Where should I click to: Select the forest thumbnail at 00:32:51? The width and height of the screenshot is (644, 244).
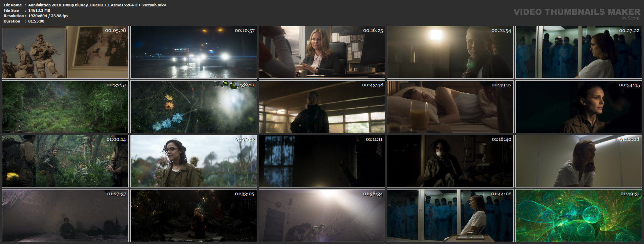pos(65,107)
